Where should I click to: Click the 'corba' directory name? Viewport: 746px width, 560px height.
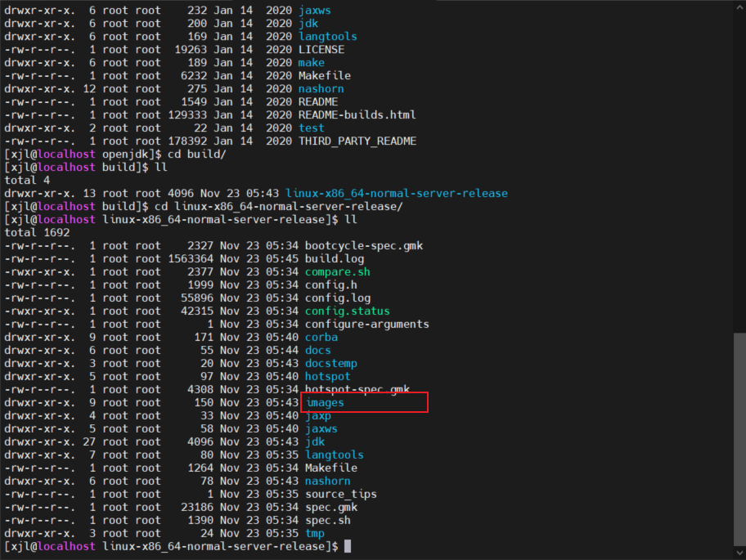[x=321, y=337]
